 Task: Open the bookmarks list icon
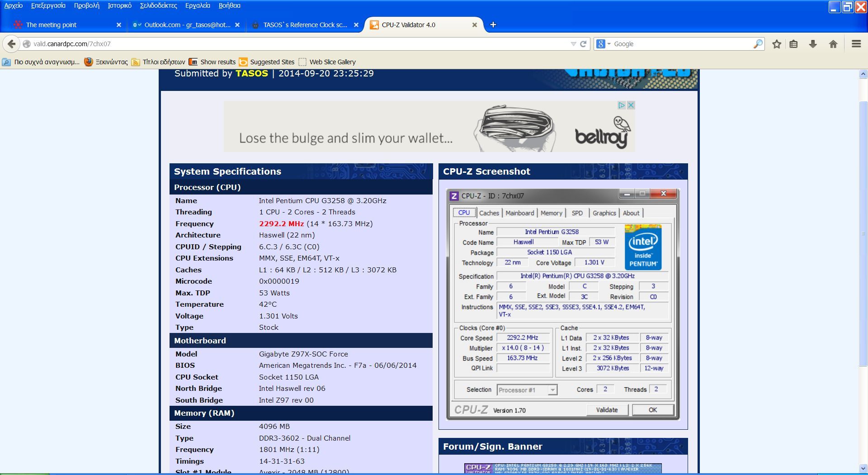pos(793,44)
